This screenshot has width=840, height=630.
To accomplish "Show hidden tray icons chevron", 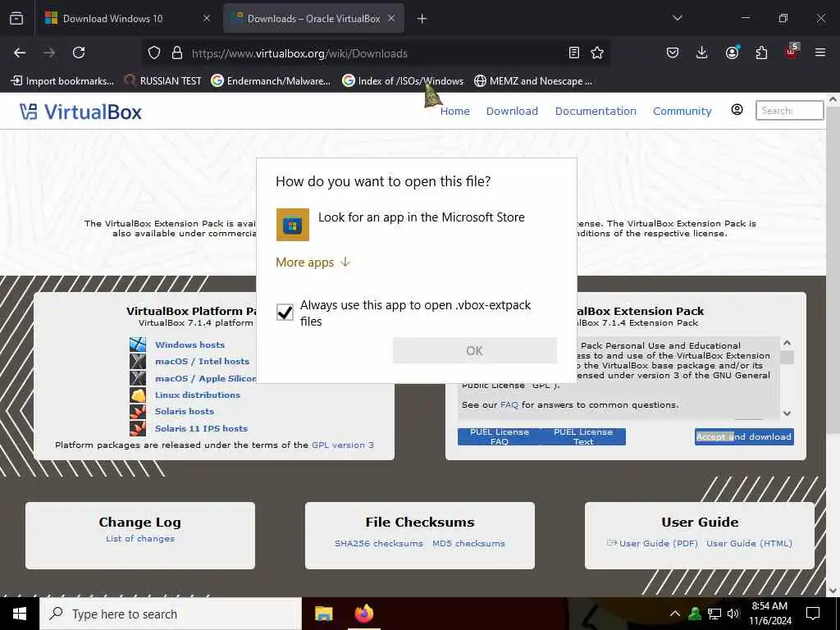I will [675, 614].
